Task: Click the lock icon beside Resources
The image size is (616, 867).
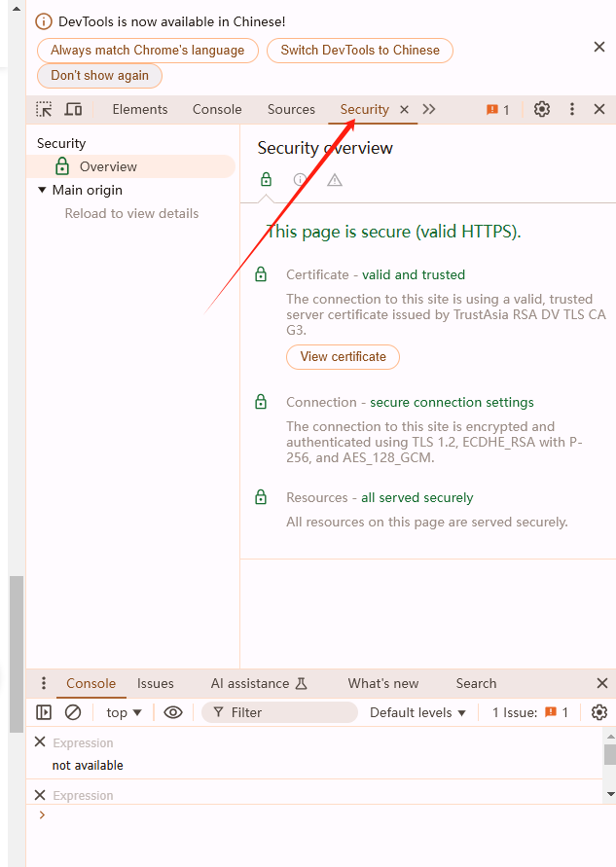Action: click(x=261, y=497)
